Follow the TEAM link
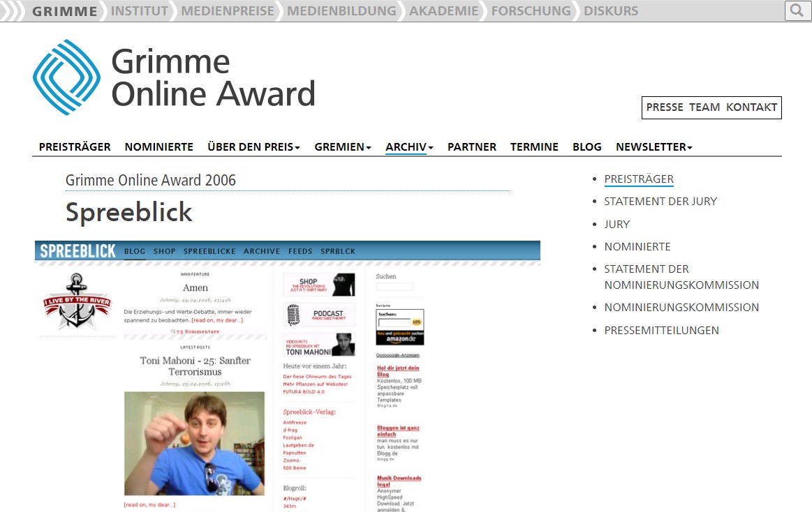Screen dimensions: 812x512 tap(704, 107)
